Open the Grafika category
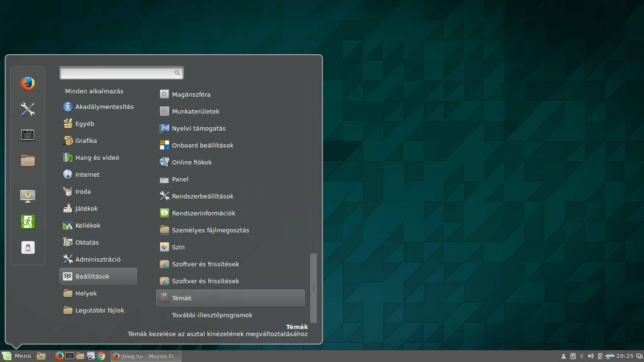This screenshot has height=362, width=644. pos(98,140)
